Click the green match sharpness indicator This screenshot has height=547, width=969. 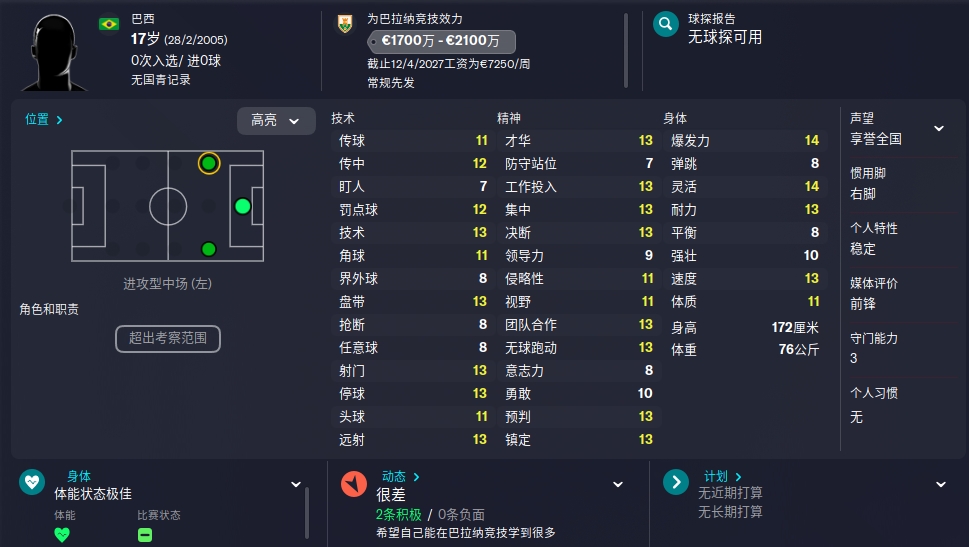tap(145, 535)
